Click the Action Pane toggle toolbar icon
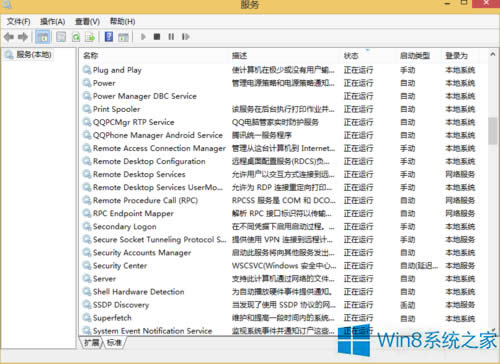 pos(123,37)
